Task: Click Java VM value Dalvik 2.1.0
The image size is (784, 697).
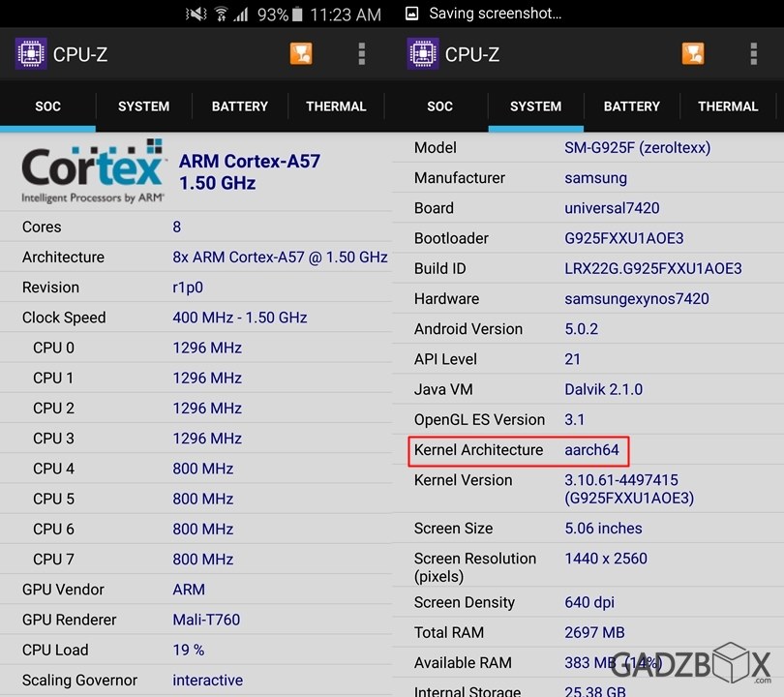Action: 604,389
